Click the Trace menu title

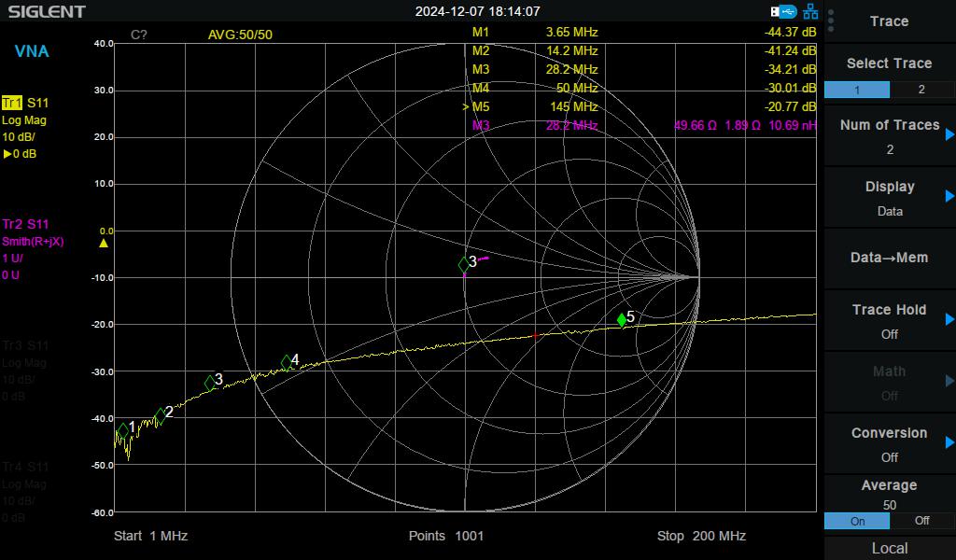890,21
